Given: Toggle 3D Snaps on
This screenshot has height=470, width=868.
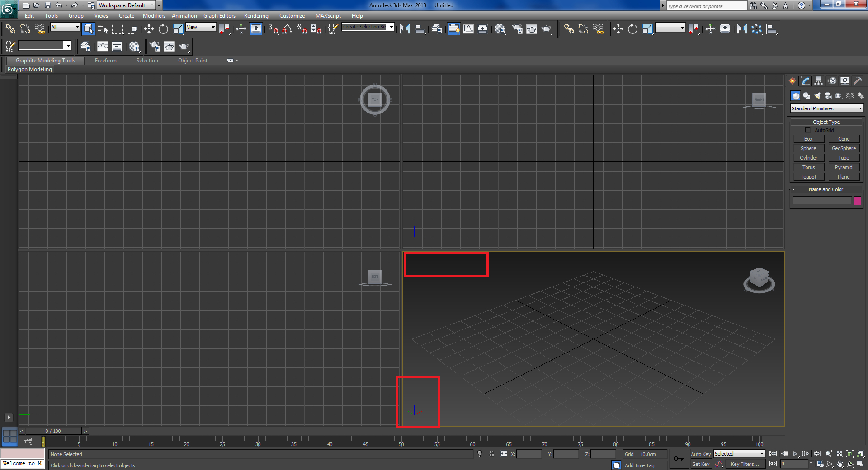Looking at the screenshot, I should pyautogui.click(x=273, y=29).
